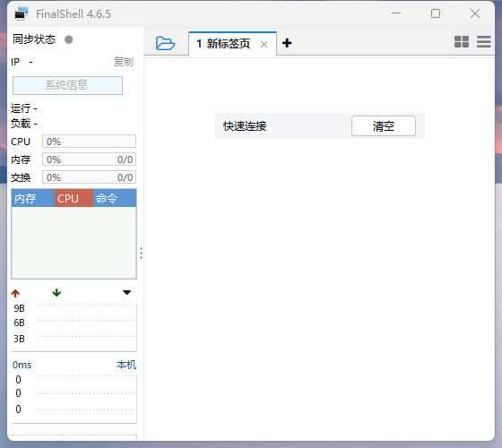
Task: Switch to grid layout view icon
Action: pyautogui.click(x=462, y=41)
